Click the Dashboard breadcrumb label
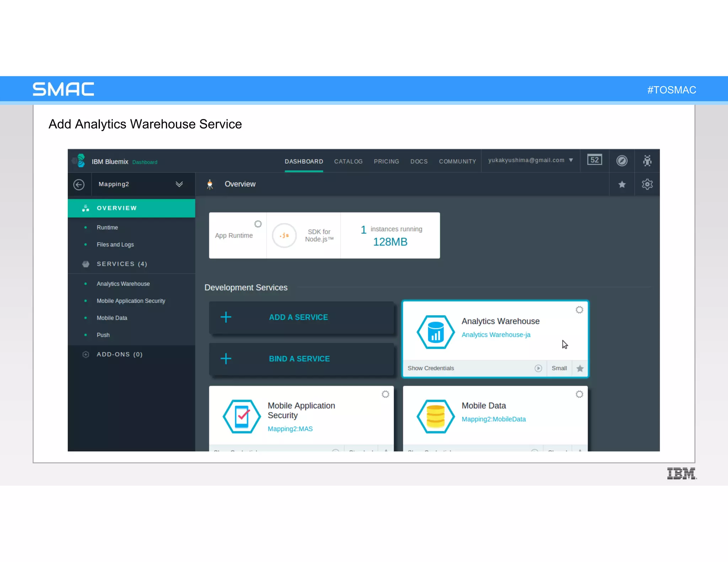This screenshot has height=562, width=728. (x=145, y=162)
